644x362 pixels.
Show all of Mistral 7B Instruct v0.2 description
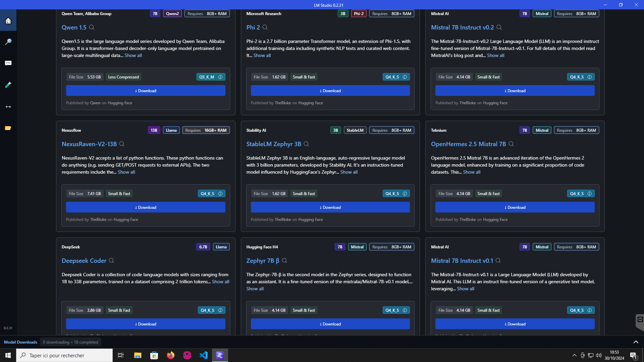point(495,55)
